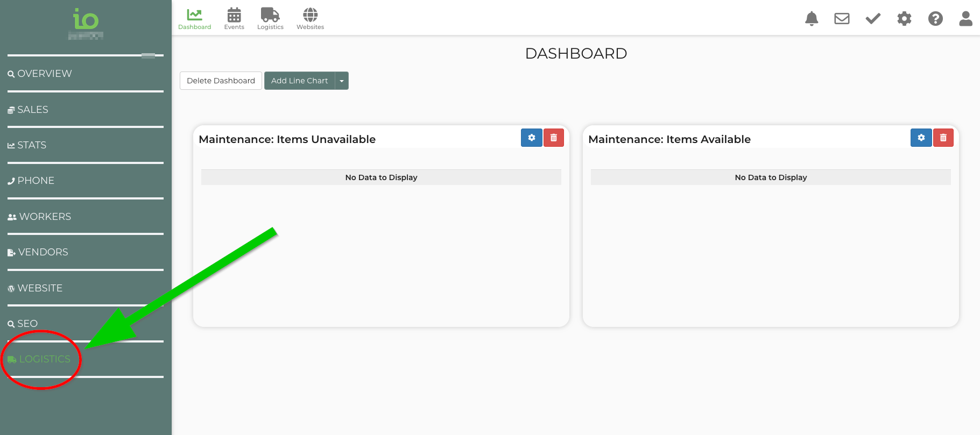Open the user profile icon

pos(965,19)
